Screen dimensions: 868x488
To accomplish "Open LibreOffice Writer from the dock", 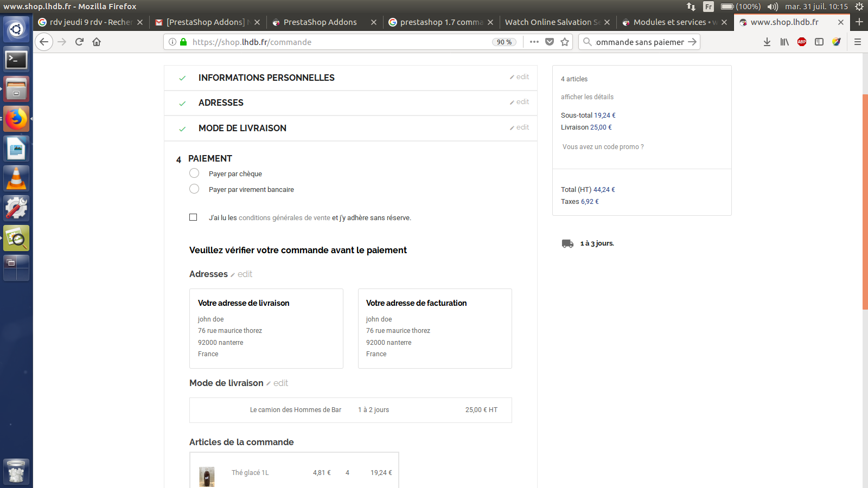I will [16, 149].
